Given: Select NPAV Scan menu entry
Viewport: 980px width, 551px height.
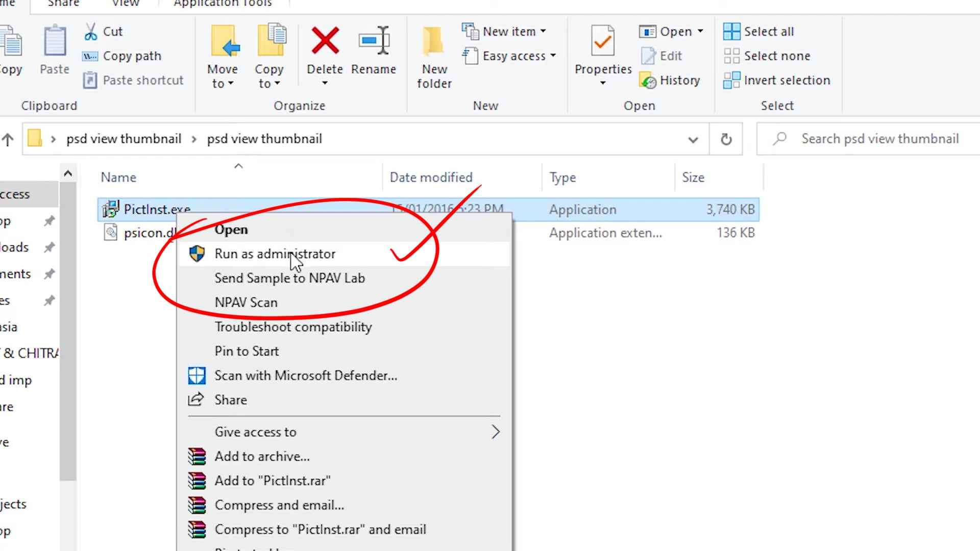Looking at the screenshot, I should pos(344,303).
